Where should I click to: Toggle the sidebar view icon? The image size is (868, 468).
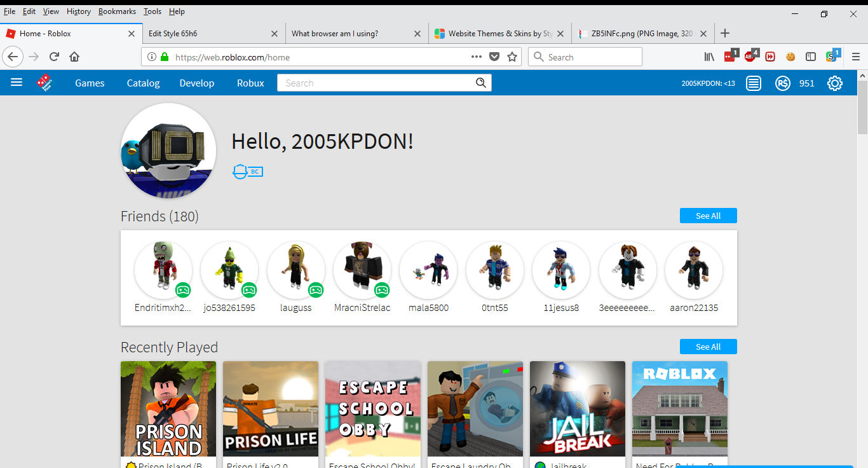pyautogui.click(x=811, y=57)
